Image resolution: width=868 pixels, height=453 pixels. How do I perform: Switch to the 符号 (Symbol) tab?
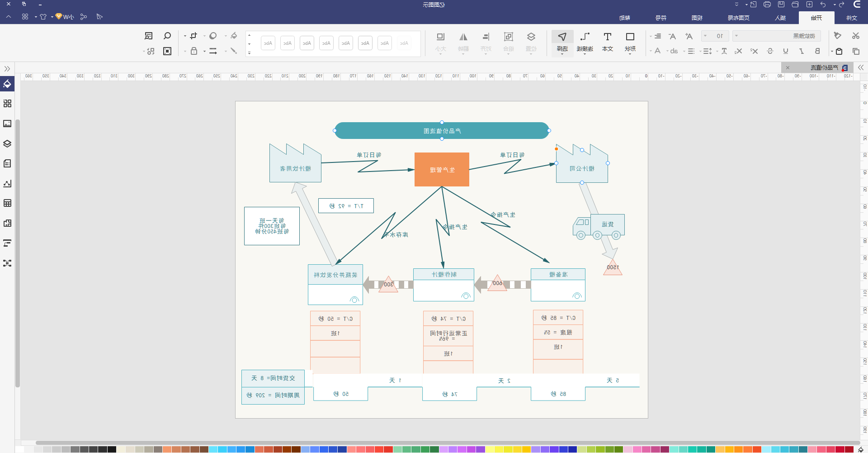click(661, 18)
